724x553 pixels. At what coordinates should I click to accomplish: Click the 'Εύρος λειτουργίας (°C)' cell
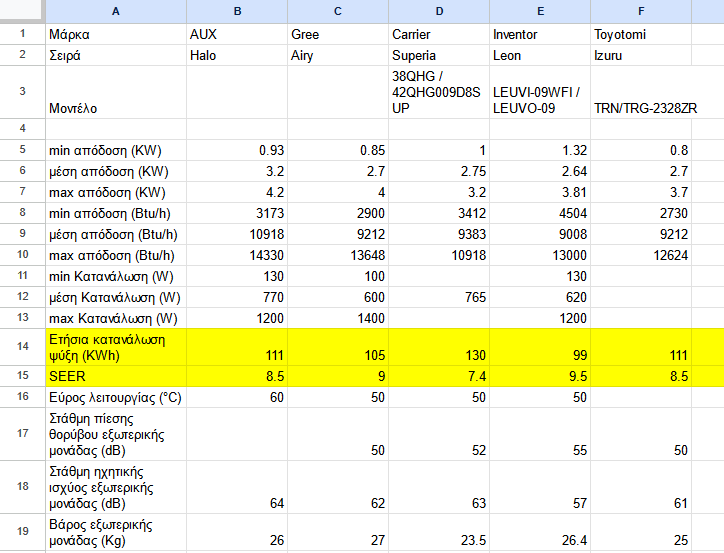tap(116, 397)
